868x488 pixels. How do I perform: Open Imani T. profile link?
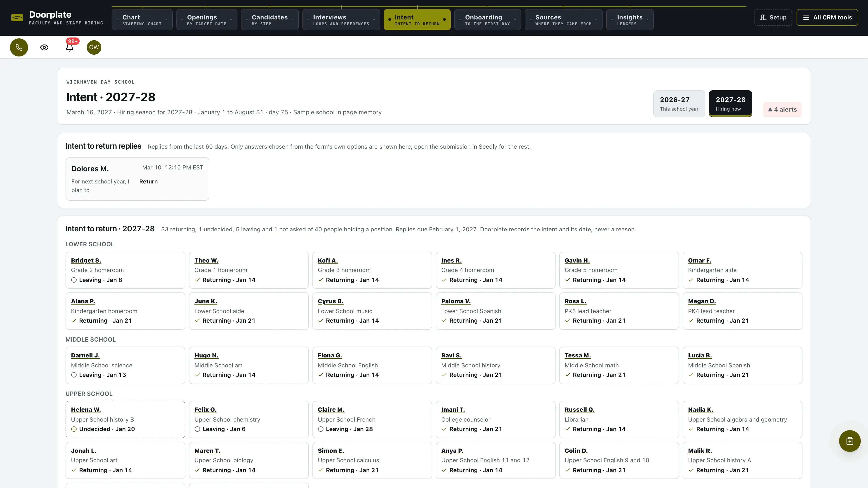pyautogui.click(x=453, y=410)
